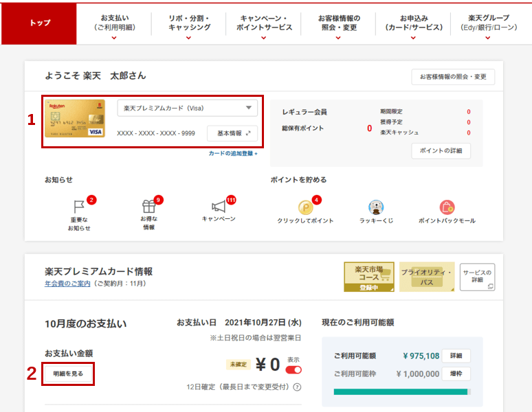Click the 10月度のお支払い heading
This screenshot has height=412, width=532.
pos(85,323)
